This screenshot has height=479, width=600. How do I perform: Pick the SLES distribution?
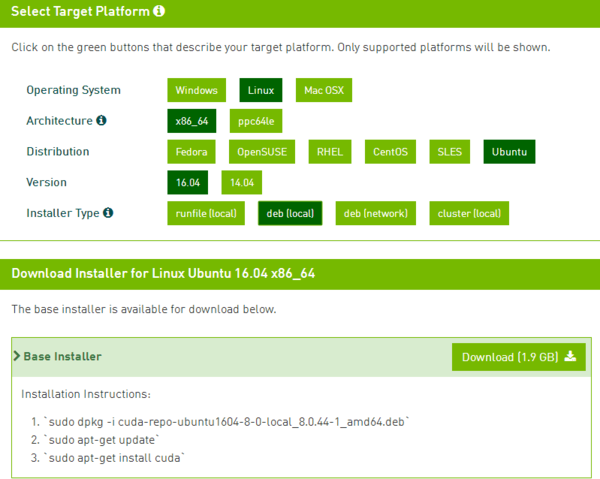(450, 152)
